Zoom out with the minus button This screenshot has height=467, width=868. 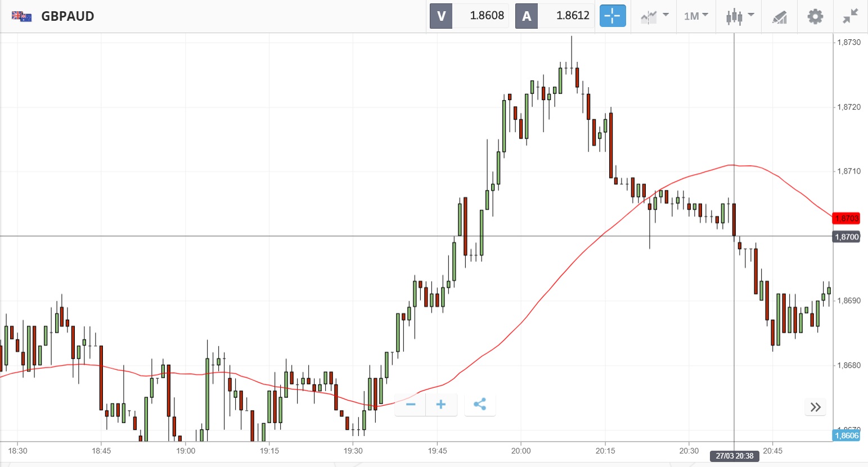(411, 404)
